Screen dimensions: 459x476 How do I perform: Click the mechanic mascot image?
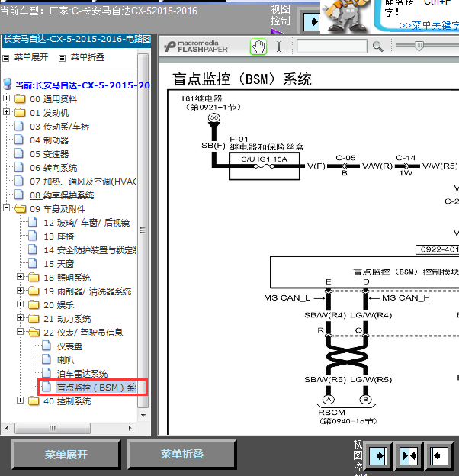(x=345, y=16)
